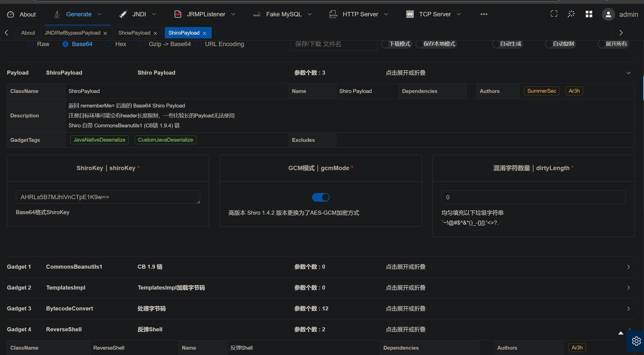Click the ShiroKey input field
This screenshot has width=644, height=355.
pos(108,197)
